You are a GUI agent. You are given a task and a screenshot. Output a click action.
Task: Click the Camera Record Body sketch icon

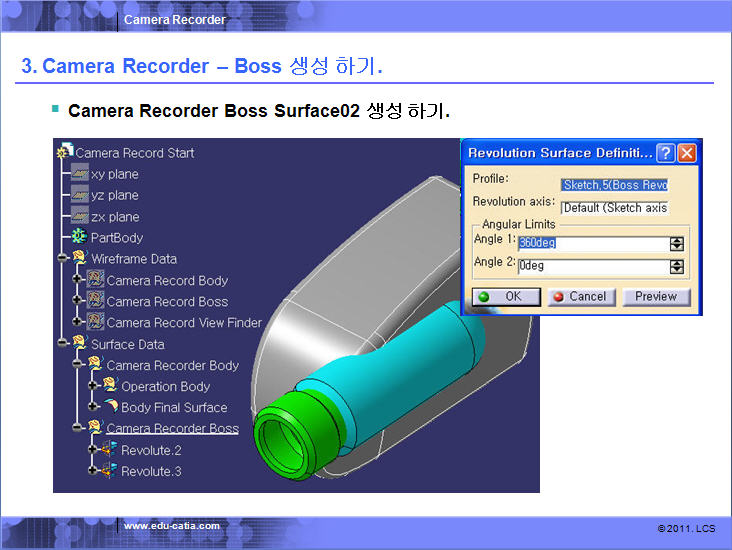(x=96, y=280)
